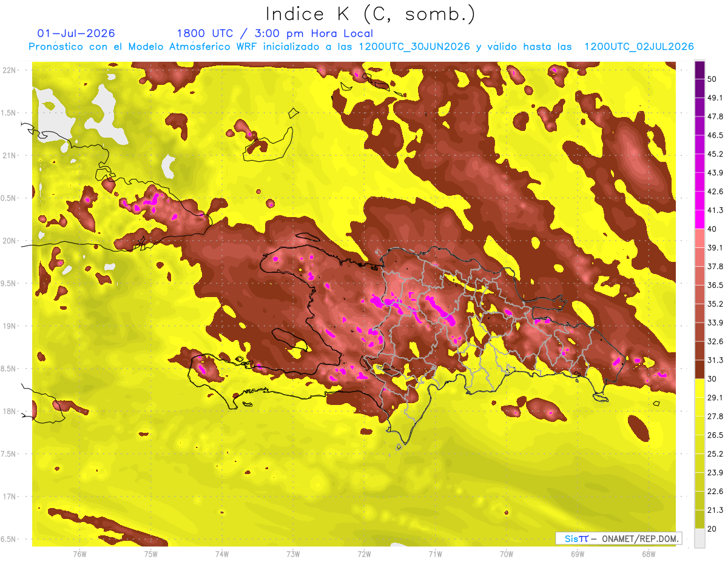Screen dimensions: 728x562
Task: Pick the dark brown swatch between 30 and 31.3
Action: click(x=699, y=369)
